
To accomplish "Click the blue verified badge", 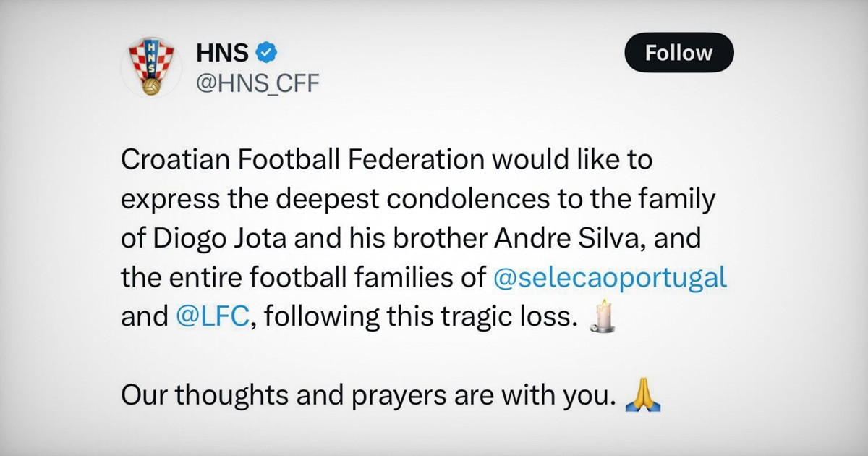I will point(265,52).
